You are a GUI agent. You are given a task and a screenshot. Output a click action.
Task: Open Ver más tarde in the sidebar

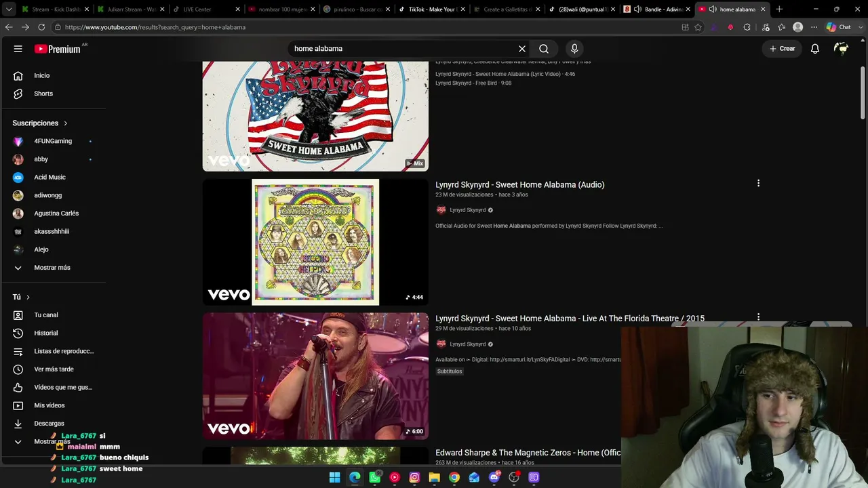click(x=53, y=369)
